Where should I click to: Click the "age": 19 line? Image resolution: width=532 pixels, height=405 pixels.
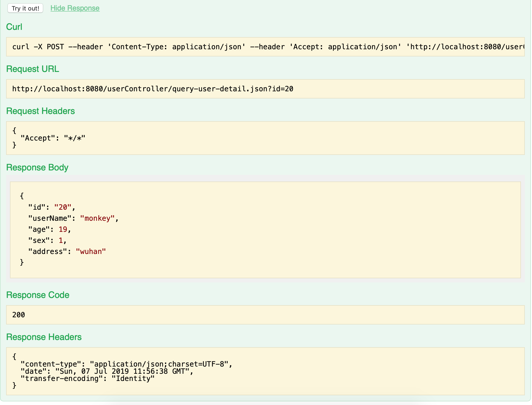pos(49,229)
